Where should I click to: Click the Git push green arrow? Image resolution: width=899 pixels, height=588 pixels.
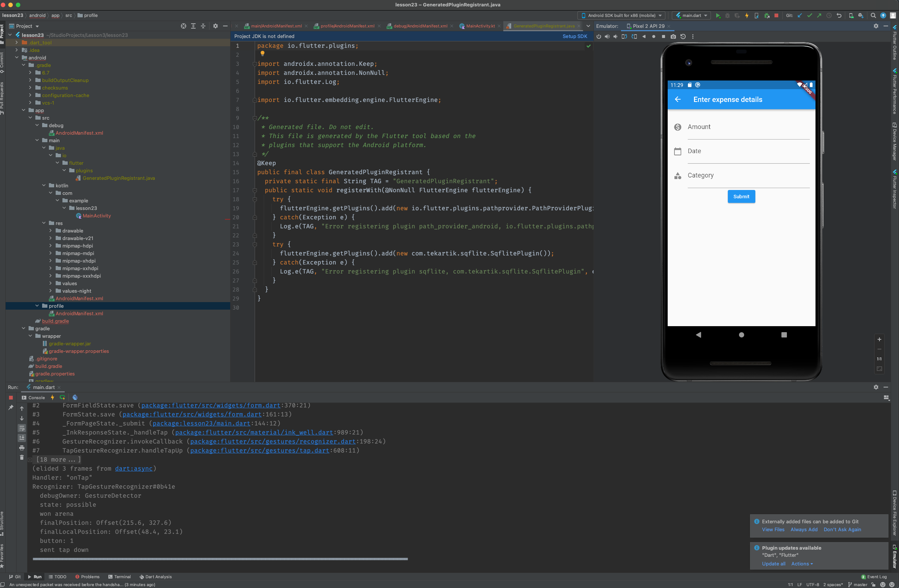(819, 15)
